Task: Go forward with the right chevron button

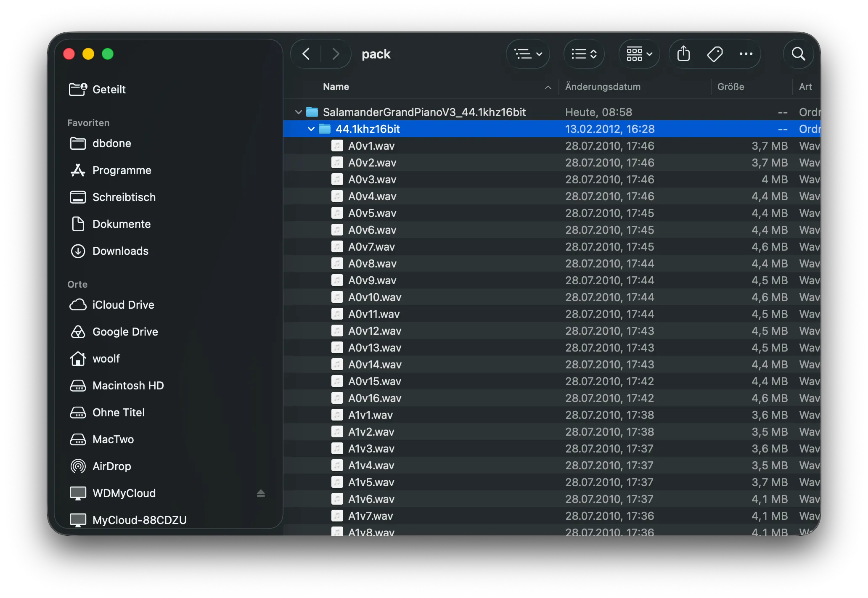Action: (335, 54)
